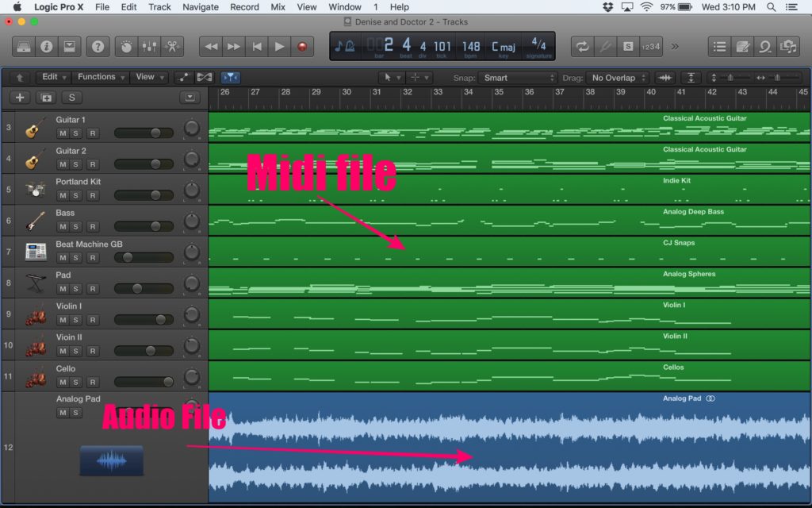Open the marquee tool menu
The image size is (812, 508).
tap(419, 78)
